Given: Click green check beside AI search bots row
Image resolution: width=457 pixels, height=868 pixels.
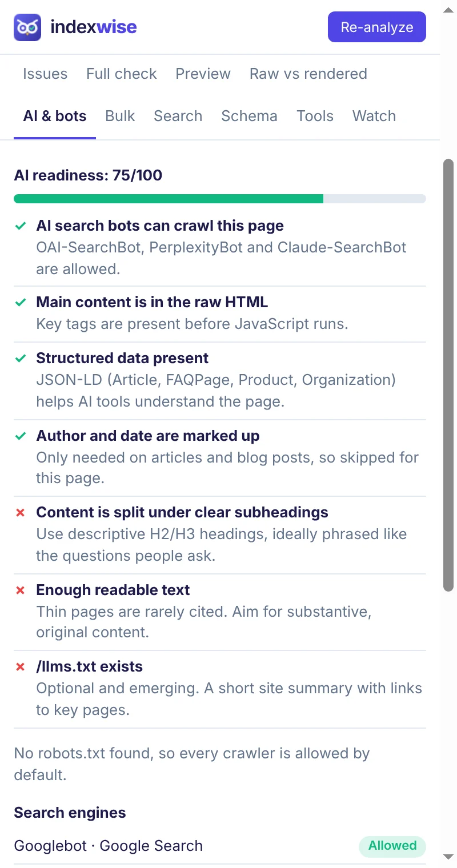Looking at the screenshot, I should 21,226.
